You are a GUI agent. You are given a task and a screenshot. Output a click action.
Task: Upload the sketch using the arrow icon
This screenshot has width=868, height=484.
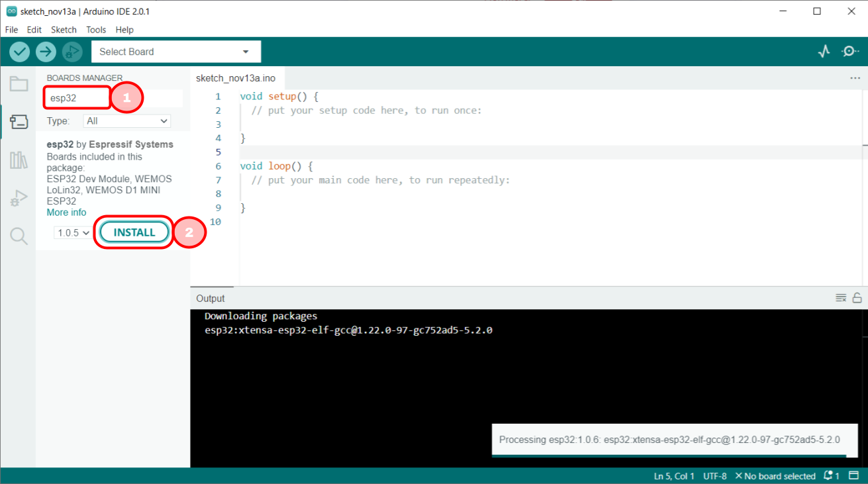pos(46,51)
